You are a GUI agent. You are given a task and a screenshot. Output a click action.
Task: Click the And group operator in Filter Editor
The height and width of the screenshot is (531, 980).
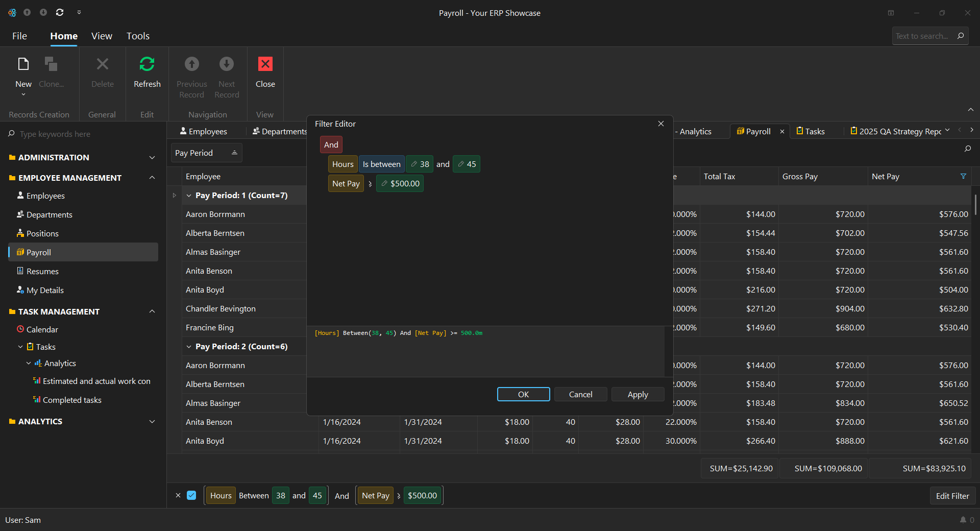[x=331, y=144]
